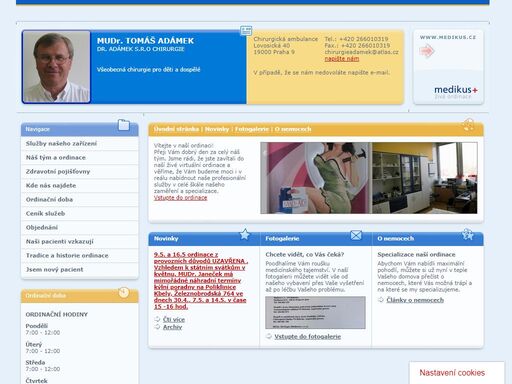The width and height of the screenshot is (512, 384).
Task: Click the pink arrow icon under www.medikus.cz
Action: click(x=427, y=51)
